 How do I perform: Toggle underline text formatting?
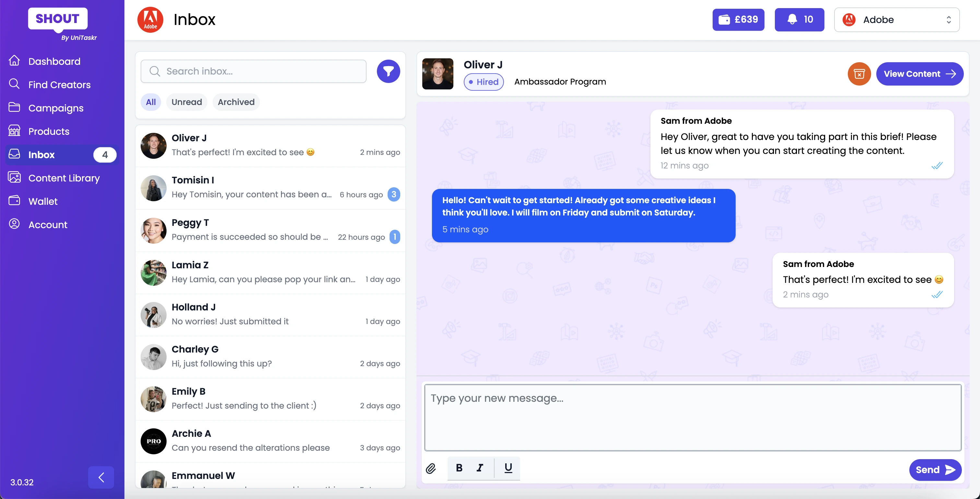508,468
